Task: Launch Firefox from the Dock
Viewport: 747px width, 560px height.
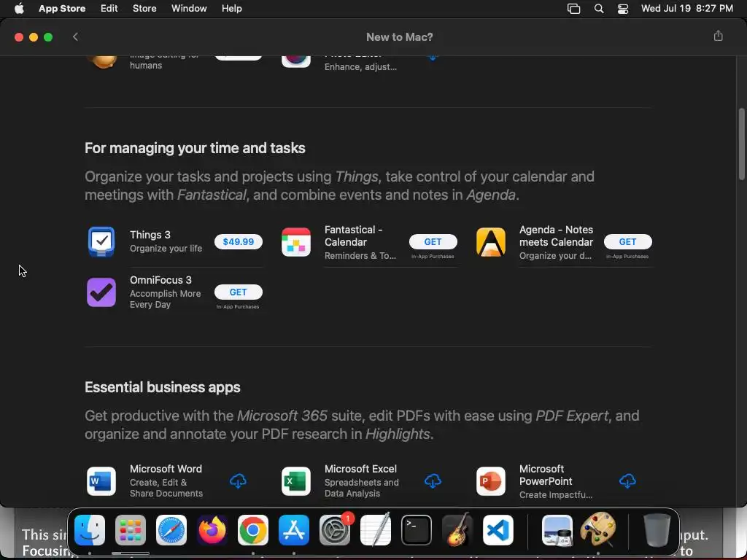Action: click(x=212, y=530)
